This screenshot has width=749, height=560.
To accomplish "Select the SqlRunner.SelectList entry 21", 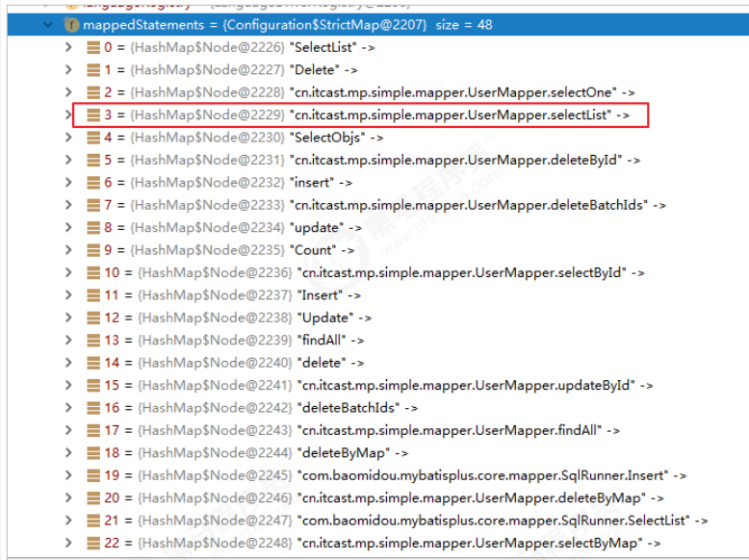I will tap(377, 521).
